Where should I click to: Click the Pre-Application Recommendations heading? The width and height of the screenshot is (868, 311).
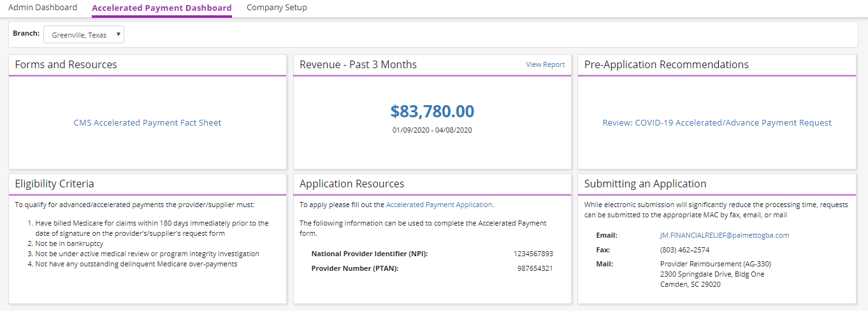[667, 64]
